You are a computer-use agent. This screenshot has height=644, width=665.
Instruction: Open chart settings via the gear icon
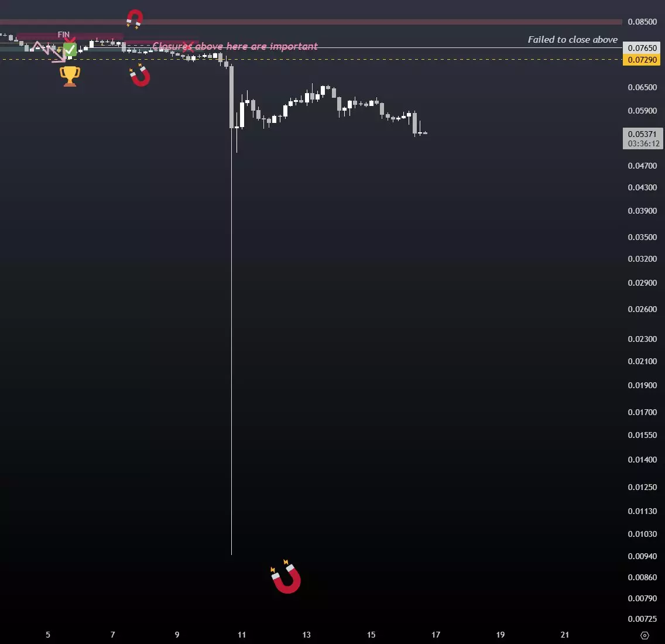click(645, 635)
